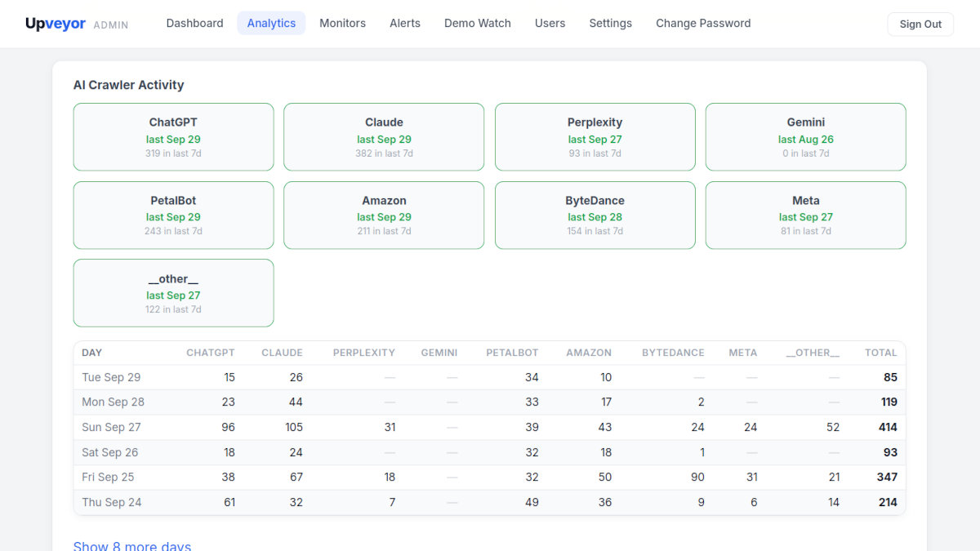Click total 119 for Mon Sep 28
Viewport: 980px width, 551px height.
[889, 402]
